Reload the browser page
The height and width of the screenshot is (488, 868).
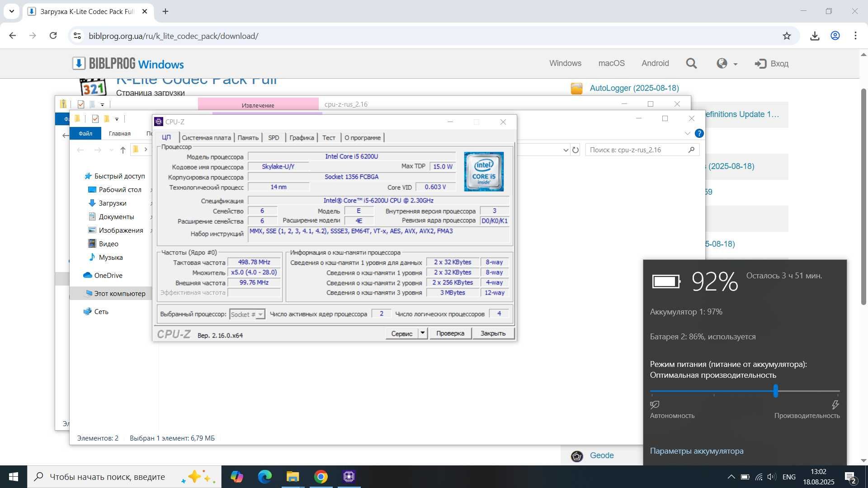click(53, 36)
